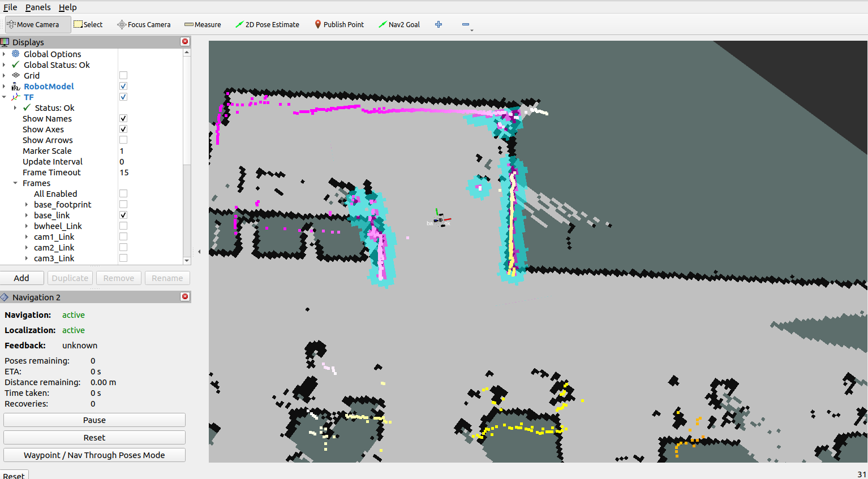Enable the Show Arrows checkbox

(123, 140)
